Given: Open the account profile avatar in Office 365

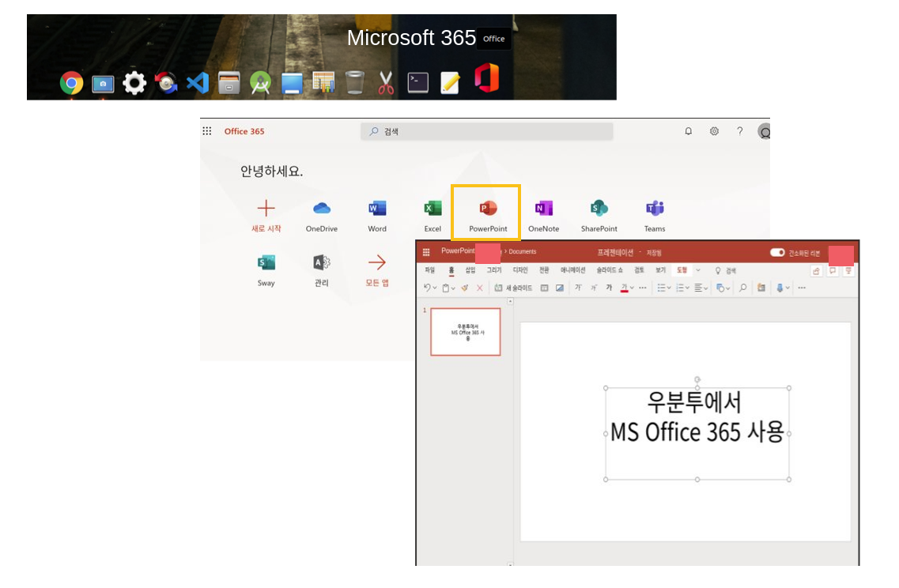Looking at the screenshot, I should (x=764, y=132).
